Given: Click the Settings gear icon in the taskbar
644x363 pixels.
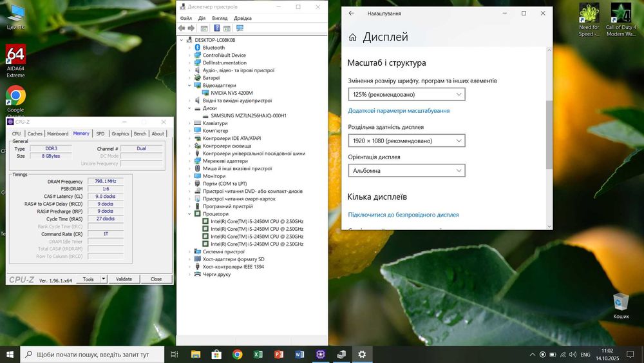Looking at the screenshot, I should (x=362, y=355).
